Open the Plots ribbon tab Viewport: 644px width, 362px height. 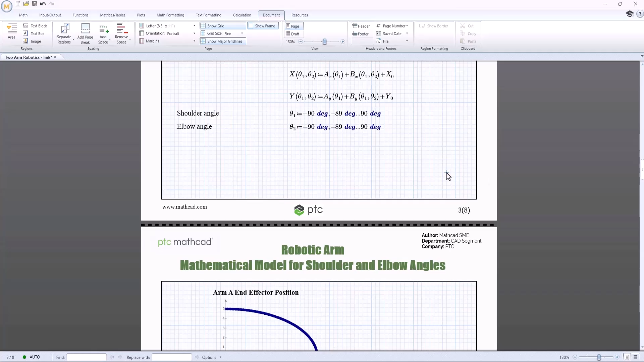tap(141, 15)
